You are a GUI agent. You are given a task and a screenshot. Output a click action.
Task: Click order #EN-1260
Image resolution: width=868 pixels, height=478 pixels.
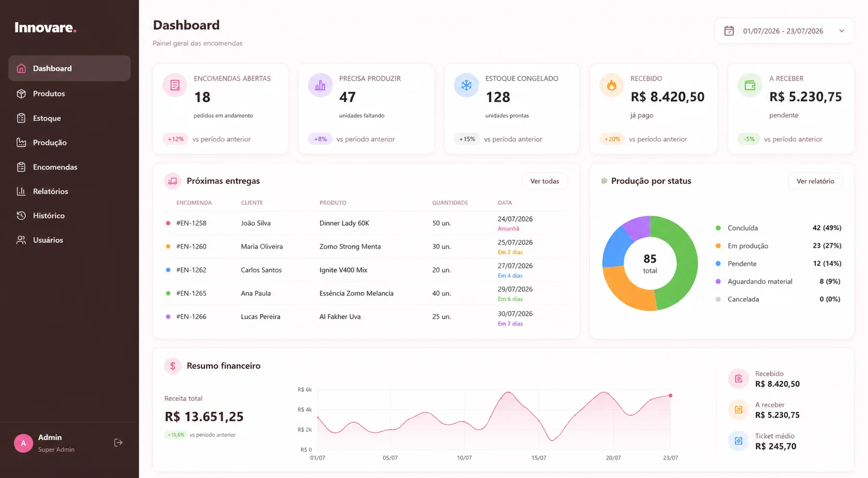click(x=191, y=246)
